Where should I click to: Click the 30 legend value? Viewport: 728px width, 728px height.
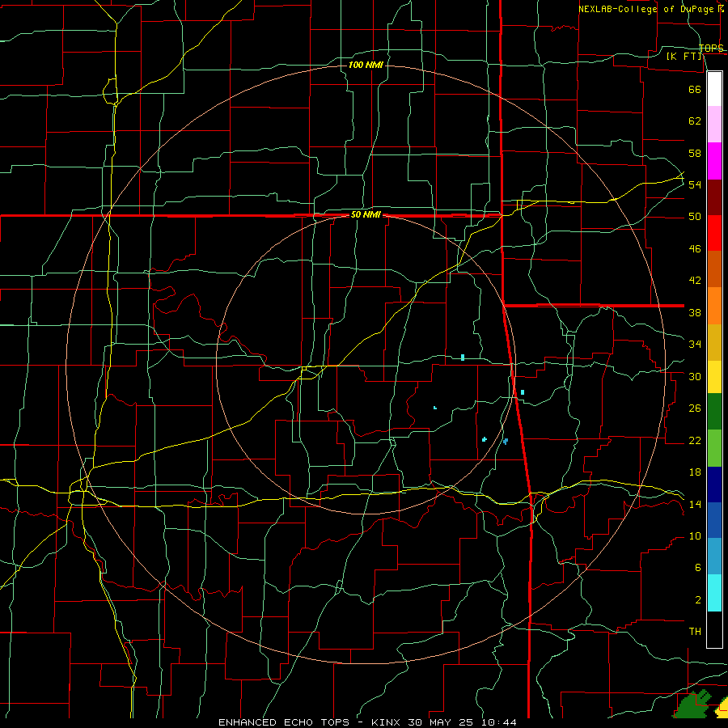coord(695,376)
